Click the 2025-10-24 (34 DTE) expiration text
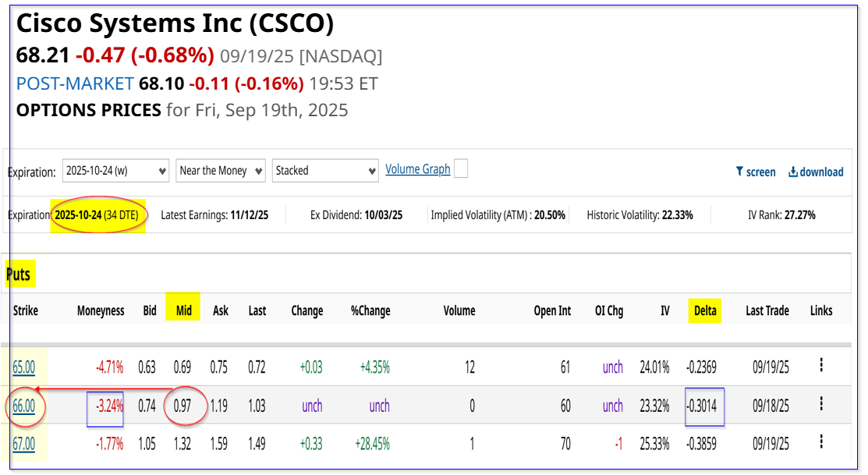Viewport: 868px width, 475px height. [97, 214]
